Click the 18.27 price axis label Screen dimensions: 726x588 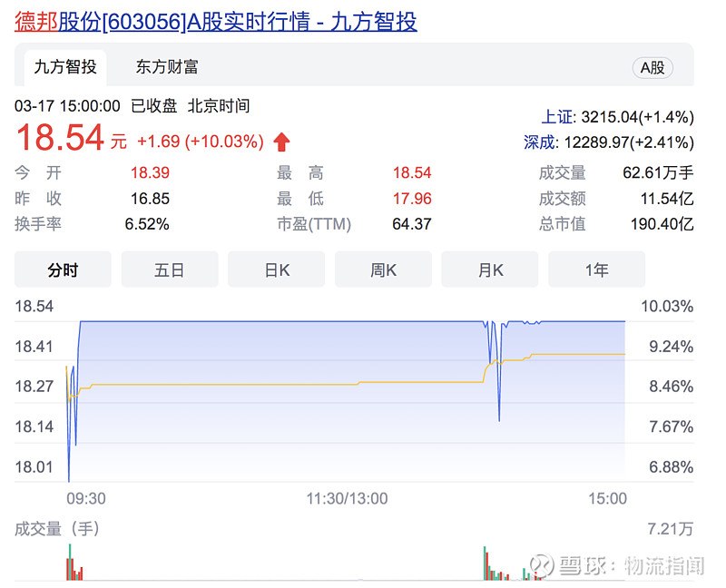[34, 387]
